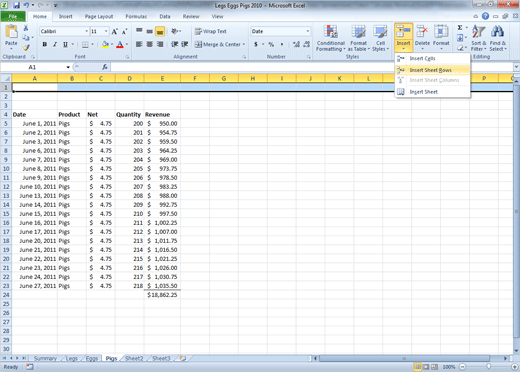Image resolution: width=520 pixels, height=372 pixels.
Task: Click Decrease Indent icon
Action: click(x=174, y=44)
